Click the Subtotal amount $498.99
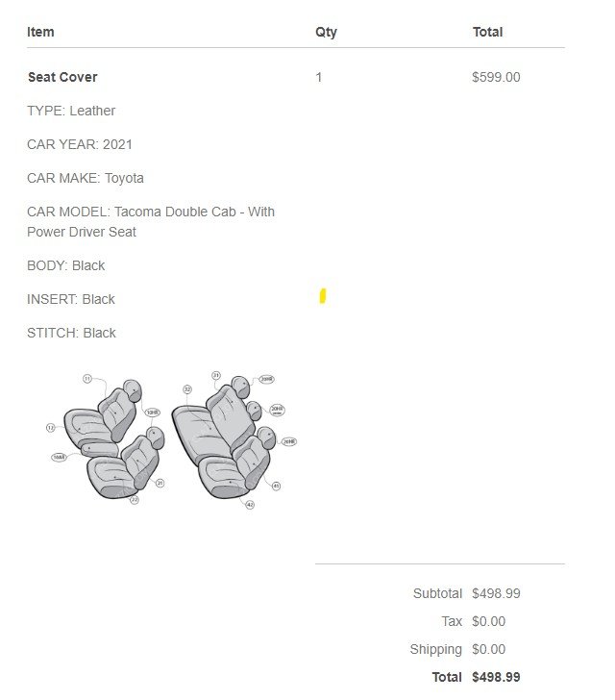This screenshot has height=700, width=615. point(496,593)
